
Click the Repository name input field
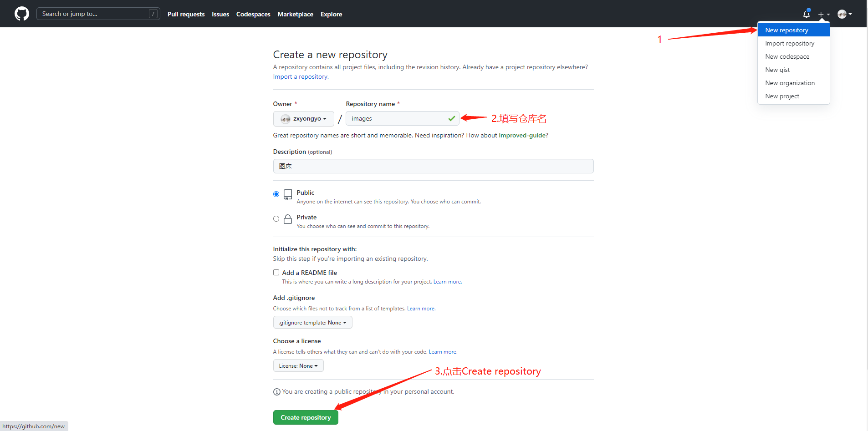coord(402,118)
